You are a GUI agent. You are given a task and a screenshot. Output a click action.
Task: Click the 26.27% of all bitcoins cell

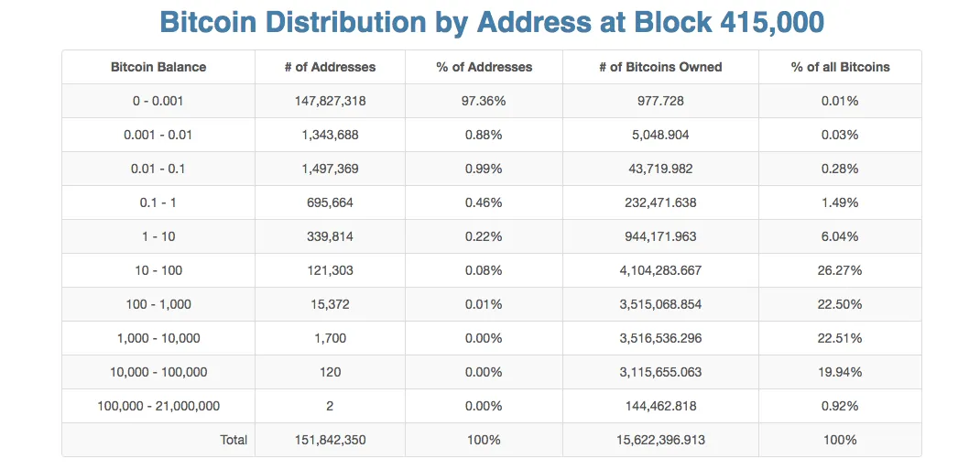tap(840, 270)
